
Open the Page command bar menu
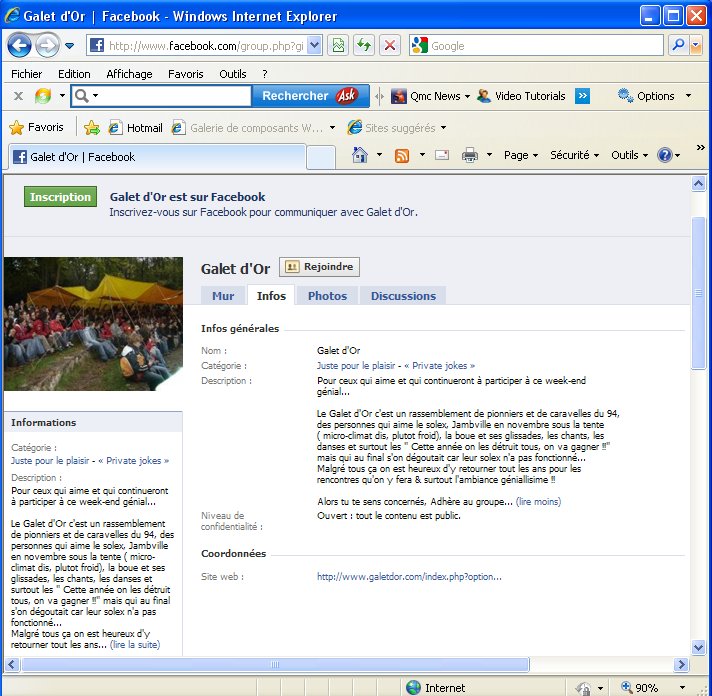click(x=520, y=155)
